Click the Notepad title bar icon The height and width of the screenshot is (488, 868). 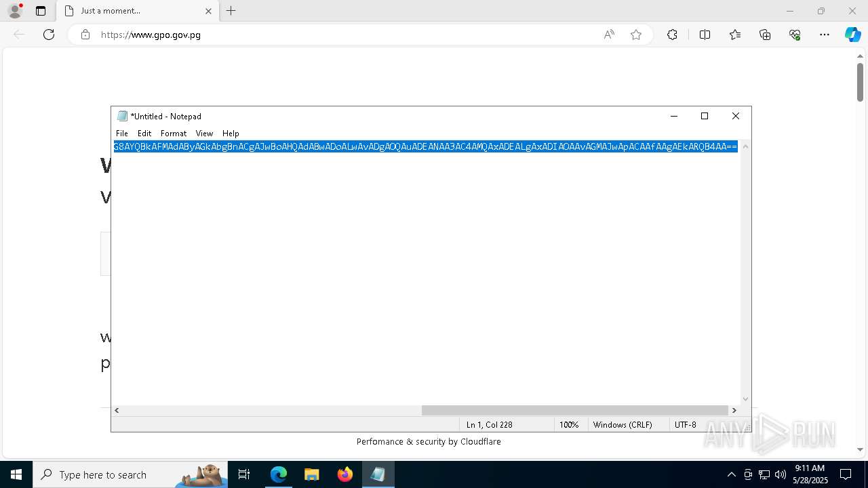[x=122, y=116]
